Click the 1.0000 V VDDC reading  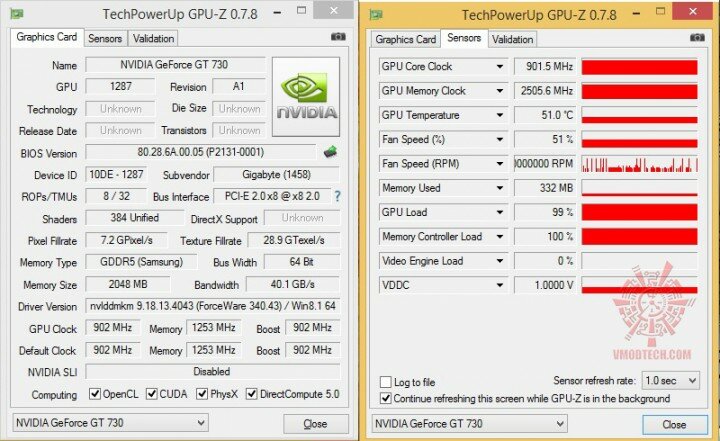pyautogui.click(x=545, y=285)
